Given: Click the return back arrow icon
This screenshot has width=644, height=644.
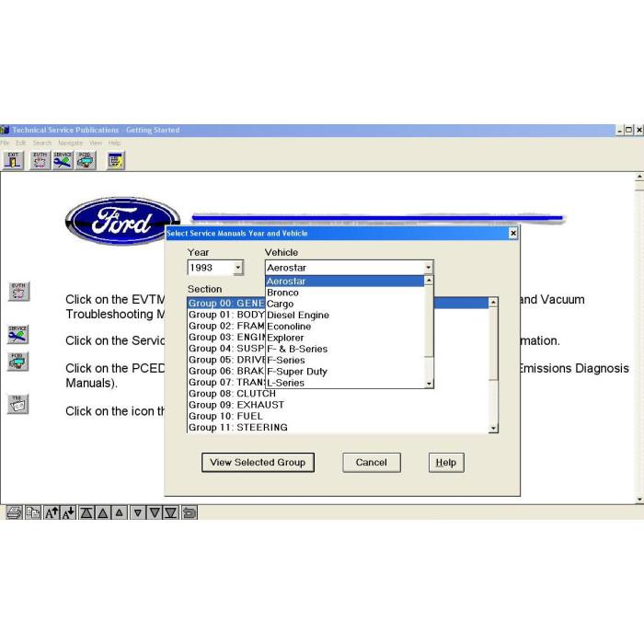Looking at the screenshot, I should [190, 513].
